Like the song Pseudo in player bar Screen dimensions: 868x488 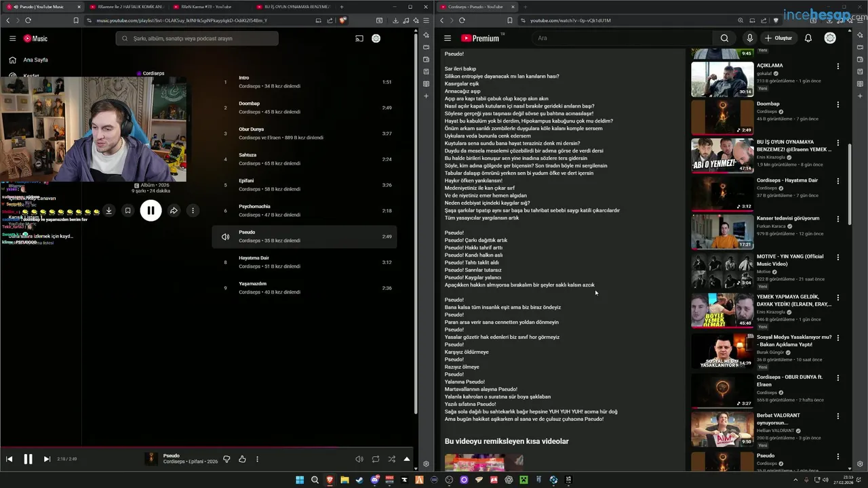(242, 459)
